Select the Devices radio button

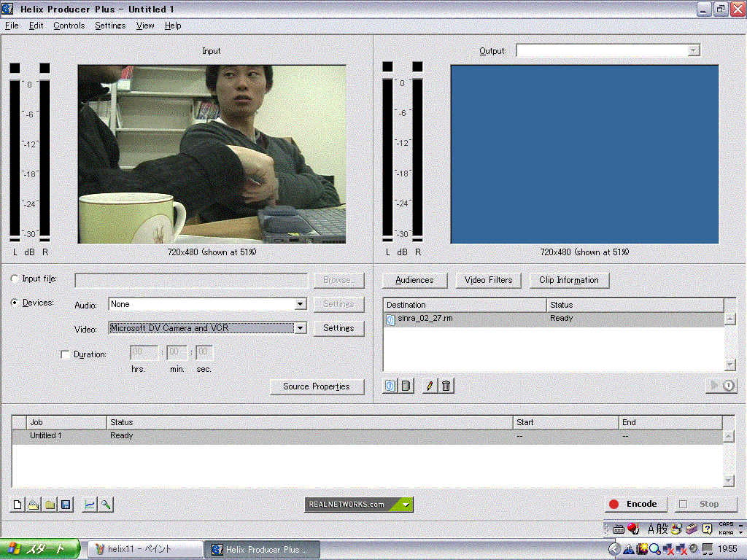(15, 303)
